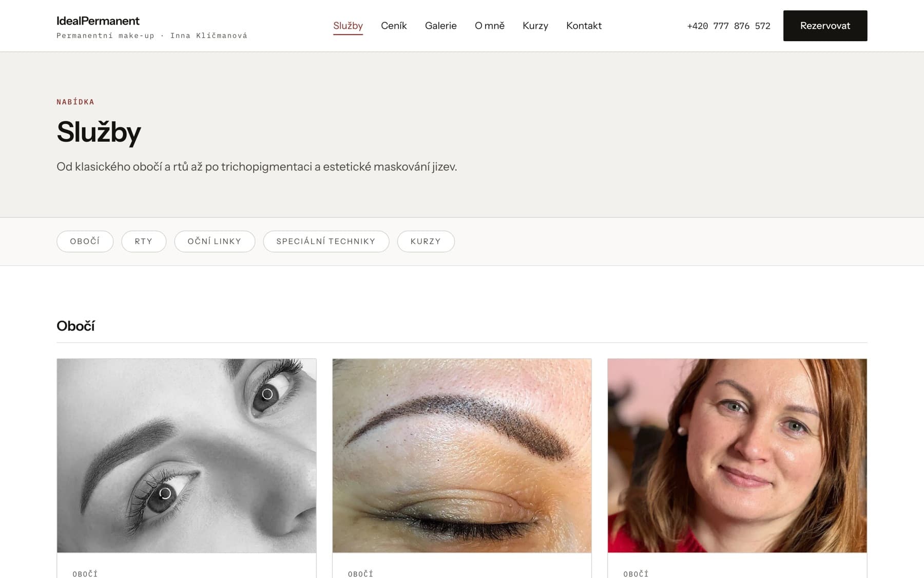Select the RTY filter pill
Viewport: 924px width, 578px height.
click(144, 241)
